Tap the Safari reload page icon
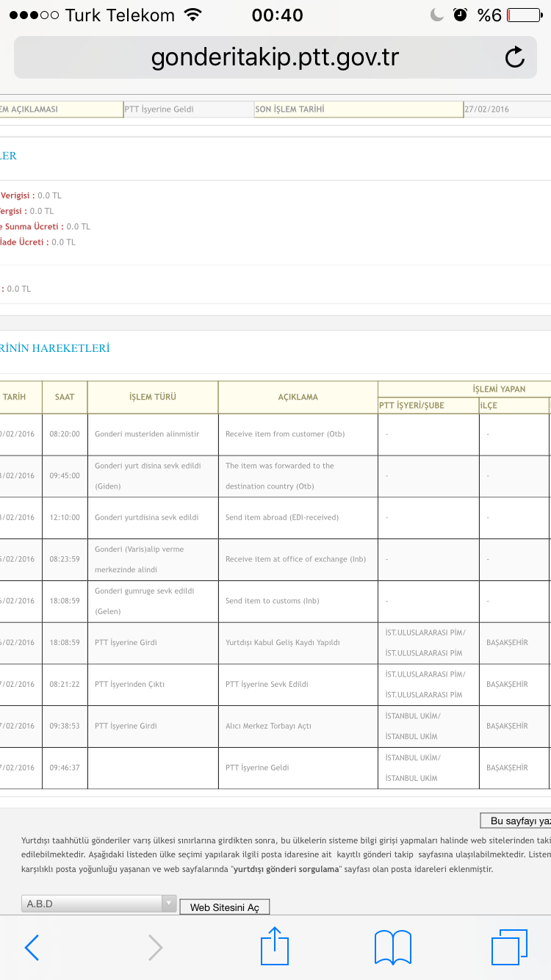 click(x=515, y=57)
